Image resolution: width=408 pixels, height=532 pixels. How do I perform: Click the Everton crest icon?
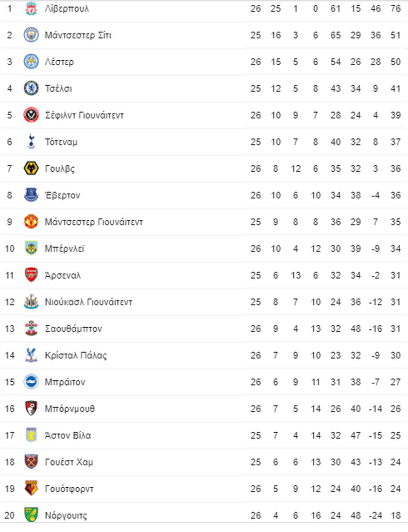point(31,195)
